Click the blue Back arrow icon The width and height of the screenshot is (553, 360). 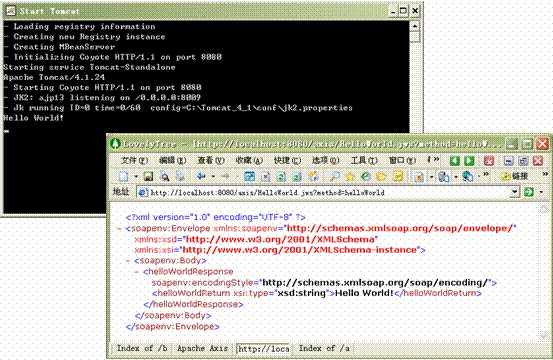pos(201,176)
